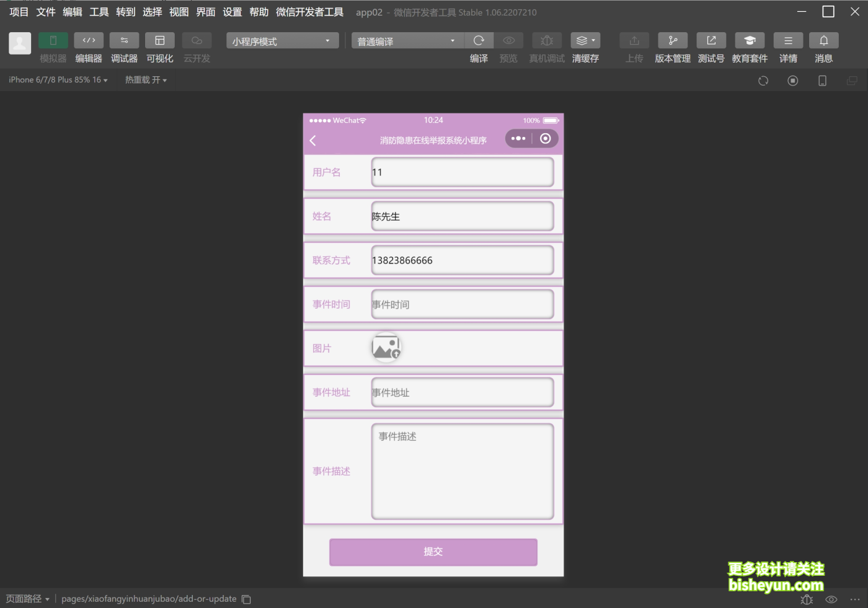This screenshot has height=608, width=868.
Task: Open the mini program mode dropdown
Action: coord(282,41)
